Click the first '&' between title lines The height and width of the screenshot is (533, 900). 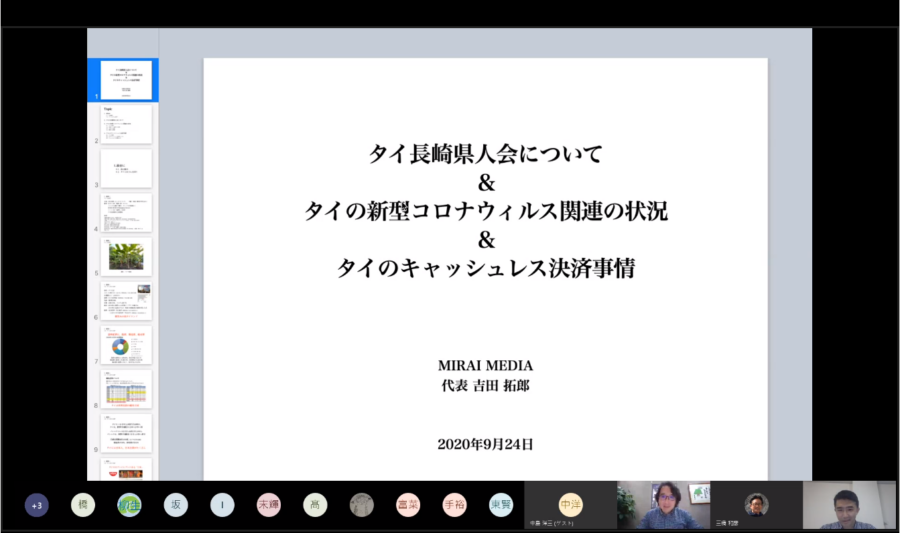click(486, 183)
